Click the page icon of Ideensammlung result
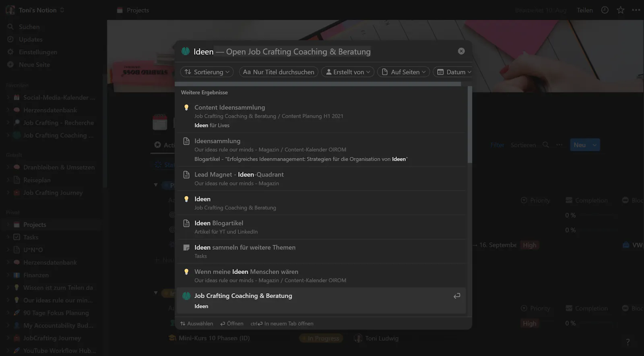Image resolution: width=644 pixels, height=356 pixels. [x=186, y=141]
